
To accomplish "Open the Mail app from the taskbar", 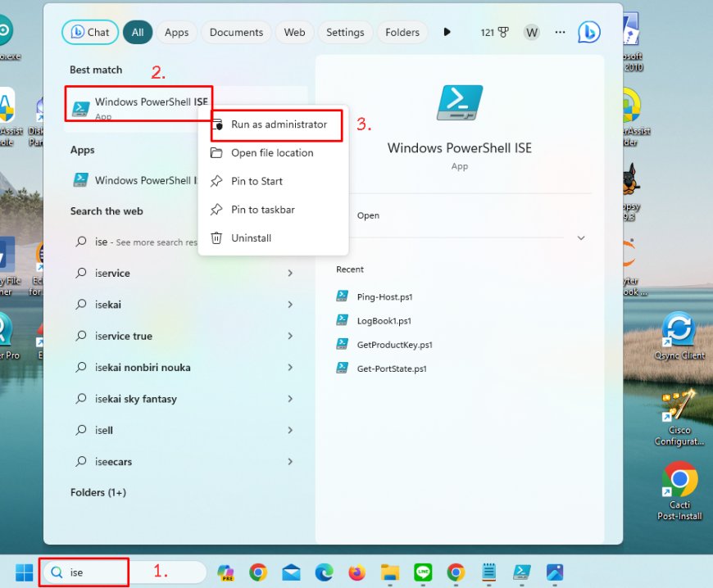I will point(291,572).
